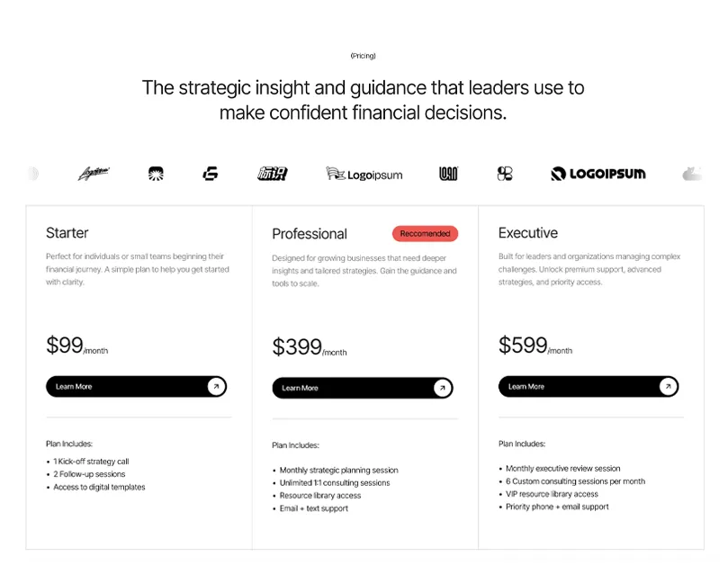Click the stylized G-shaped logo
Screen dimensions: 728x575
pos(211,174)
